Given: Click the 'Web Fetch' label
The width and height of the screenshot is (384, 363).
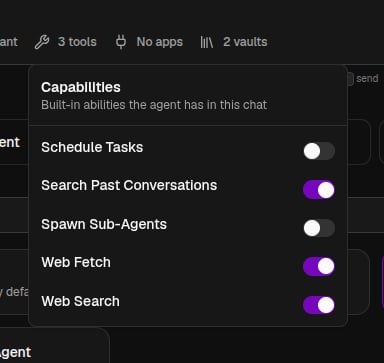Looking at the screenshot, I should 76,262.
